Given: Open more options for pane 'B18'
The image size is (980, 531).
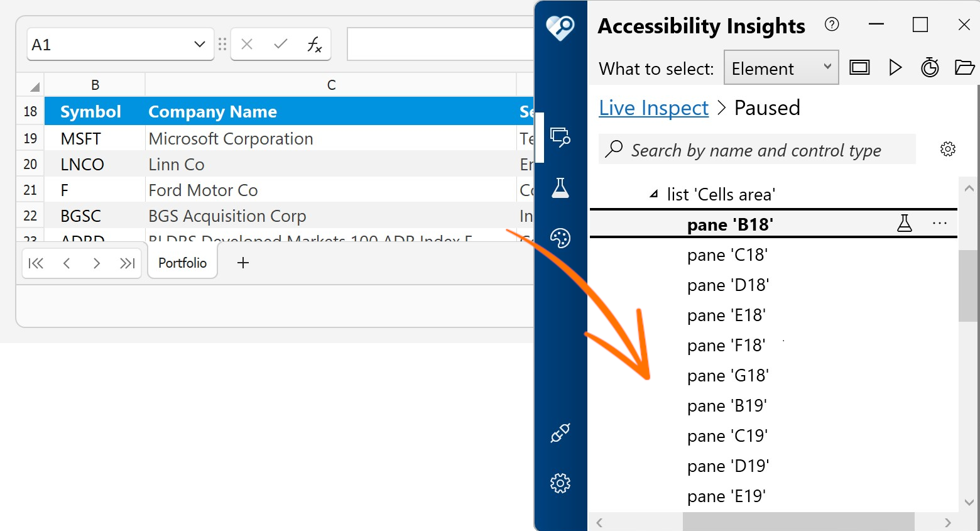Looking at the screenshot, I should (940, 223).
